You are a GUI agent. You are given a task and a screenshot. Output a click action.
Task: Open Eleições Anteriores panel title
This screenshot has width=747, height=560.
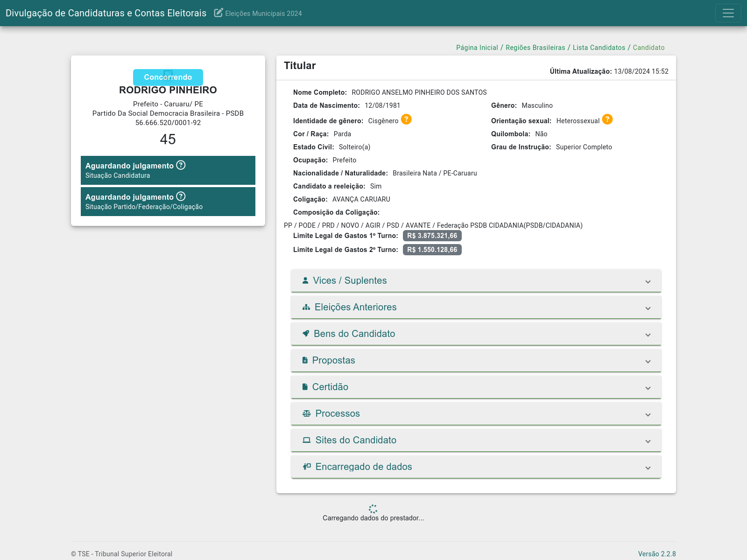[355, 307]
